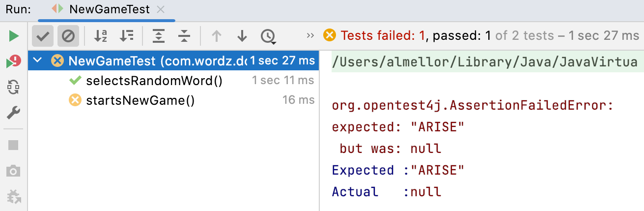Sort tests by duration icon
Screen dimensions: 644x211
127,36
